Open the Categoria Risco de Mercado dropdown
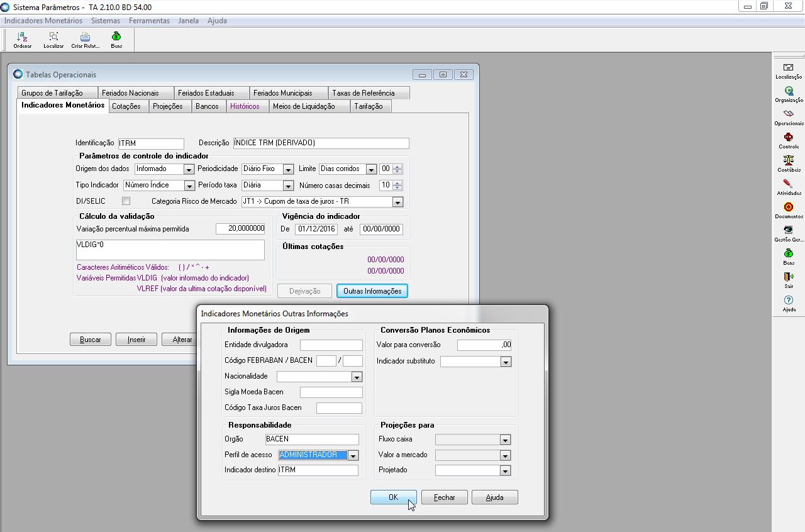Viewport: 805px width, 532px height. 397,202
